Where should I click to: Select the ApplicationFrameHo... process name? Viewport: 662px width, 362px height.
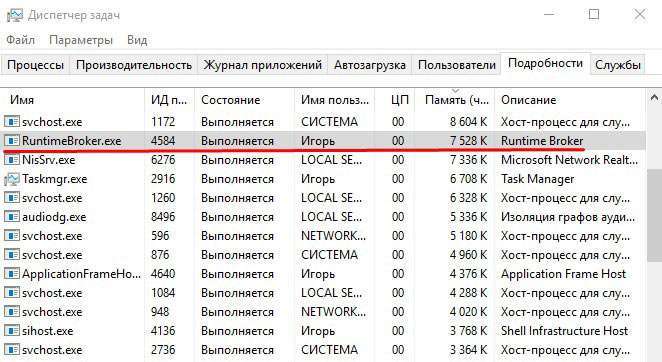pos(81,274)
